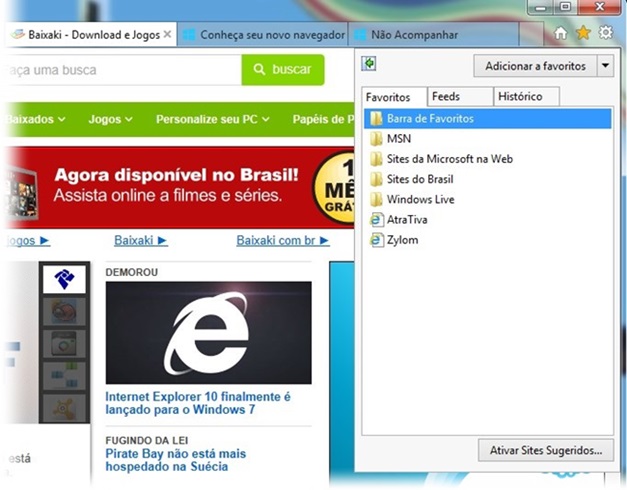
Task: Open the Baixaki com br link
Action: tap(283, 240)
